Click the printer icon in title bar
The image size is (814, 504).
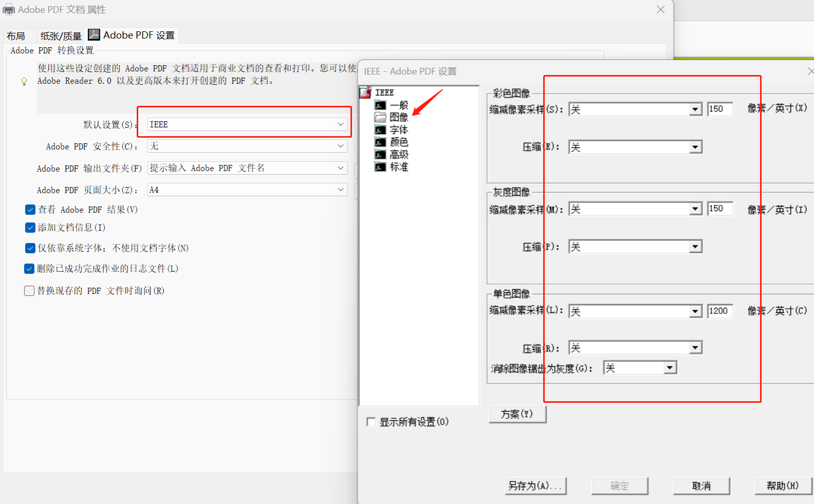[x=9, y=10]
